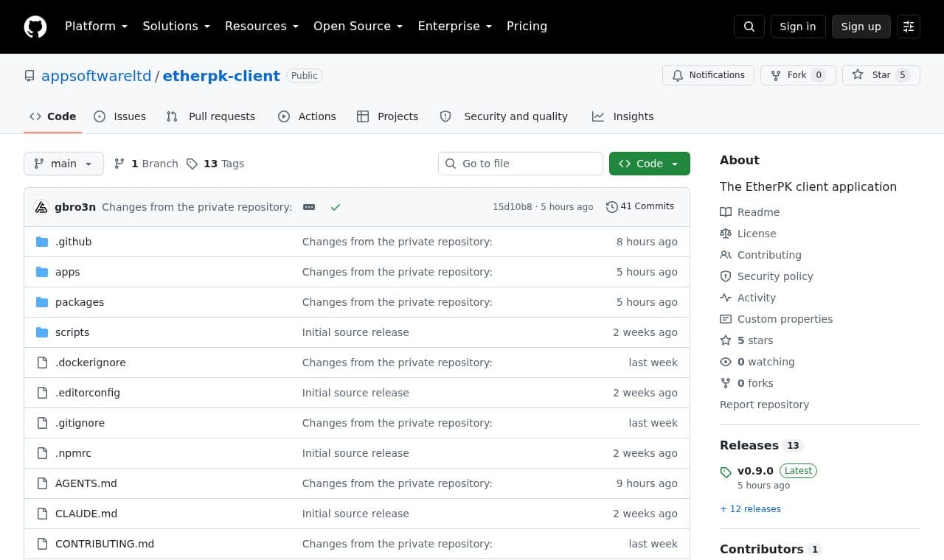Open the License link in About
The image size is (944, 560).
[749, 234]
